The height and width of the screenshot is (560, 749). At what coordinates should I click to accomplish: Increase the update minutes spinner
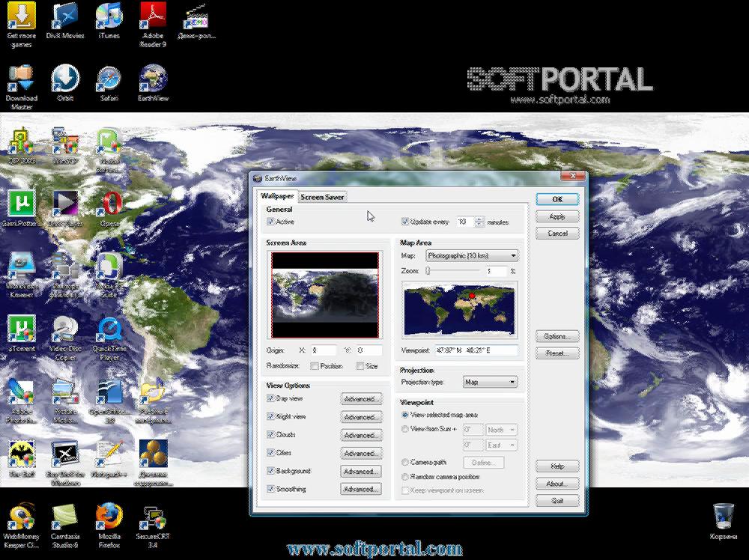pyautogui.click(x=479, y=219)
